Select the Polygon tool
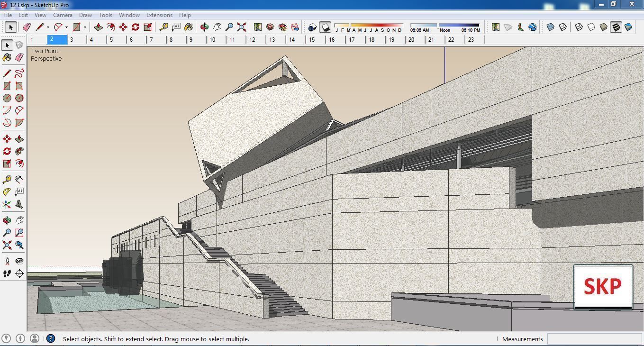 point(19,98)
